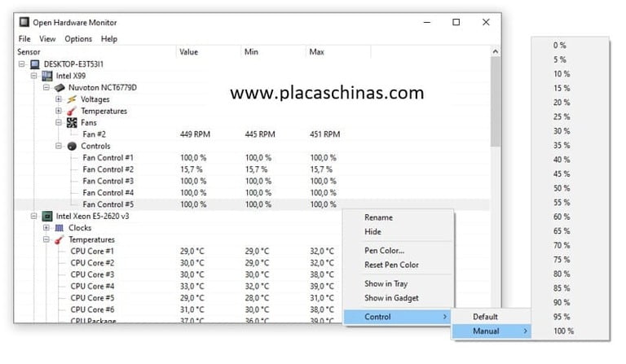The width and height of the screenshot is (626, 364).
Task: Click the Clocks category icon
Action: 60,228
